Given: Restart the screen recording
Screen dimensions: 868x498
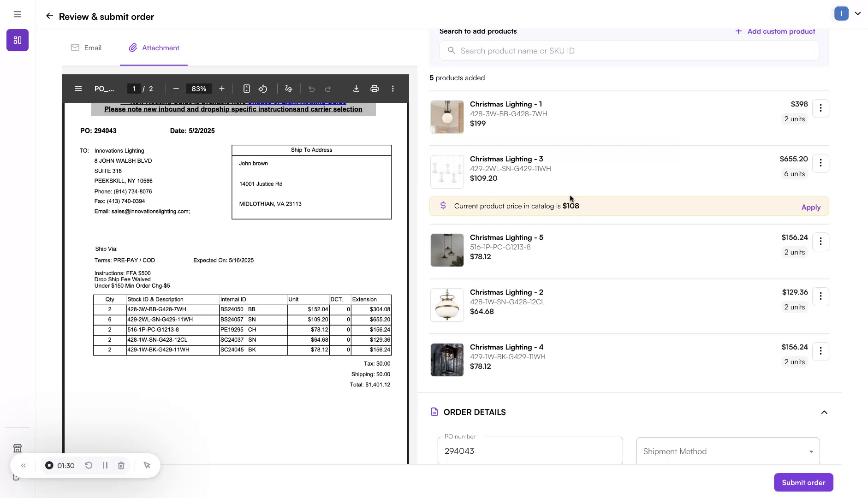Looking at the screenshot, I should click(89, 465).
